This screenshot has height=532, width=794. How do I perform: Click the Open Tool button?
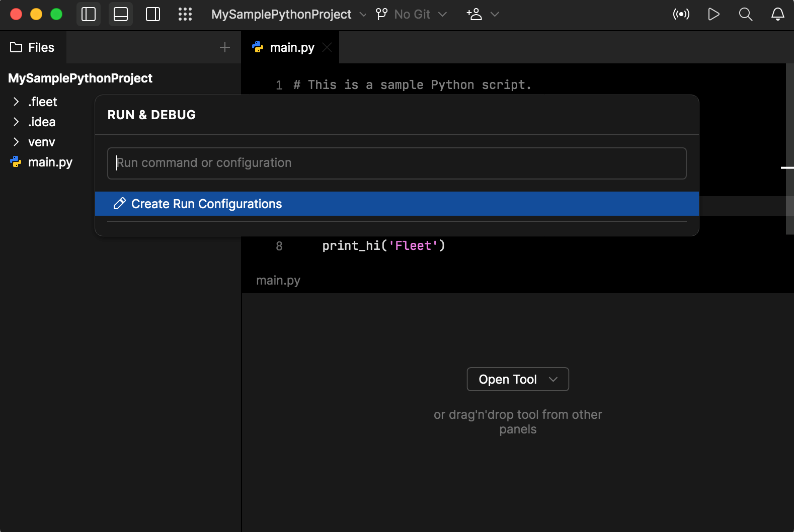tap(517, 379)
